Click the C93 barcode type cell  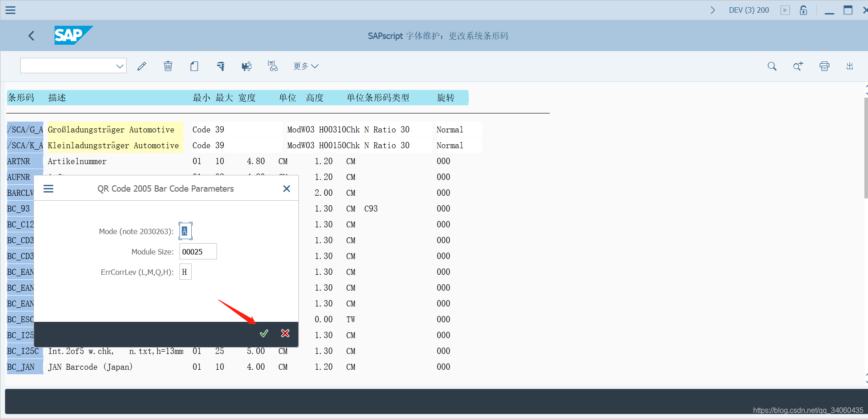[x=371, y=209]
